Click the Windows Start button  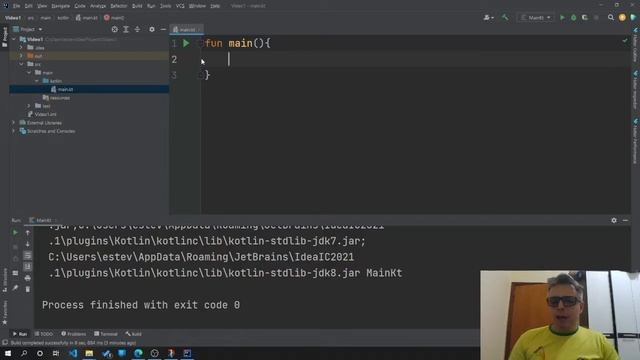point(8,353)
